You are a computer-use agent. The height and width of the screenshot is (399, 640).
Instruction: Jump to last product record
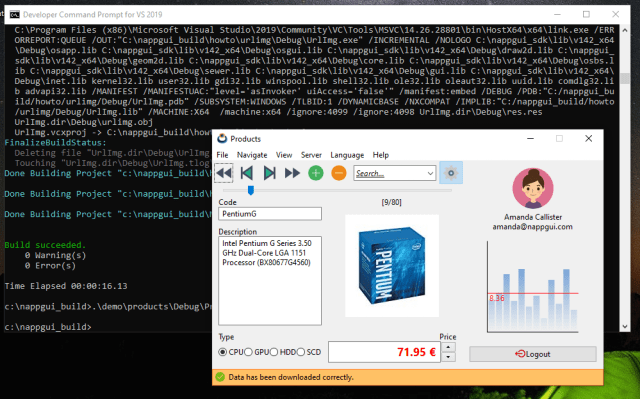click(292, 173)
